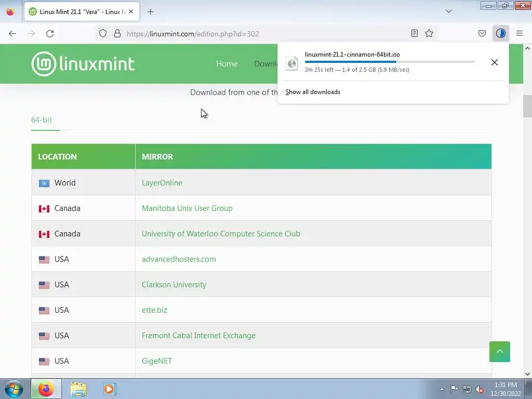Toggle the downloads toolbar button
The height and width of the screenshot is (399, 532).
[x=500, y=33]
